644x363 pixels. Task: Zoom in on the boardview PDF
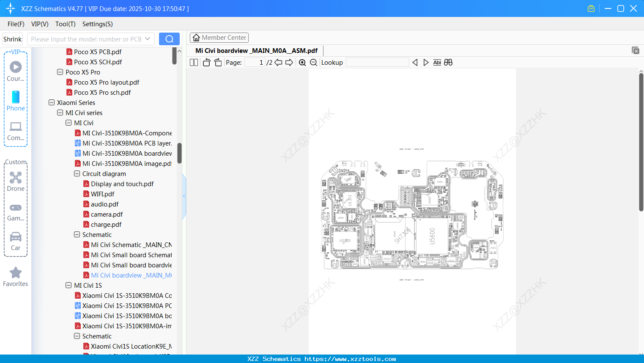(302, 62)
